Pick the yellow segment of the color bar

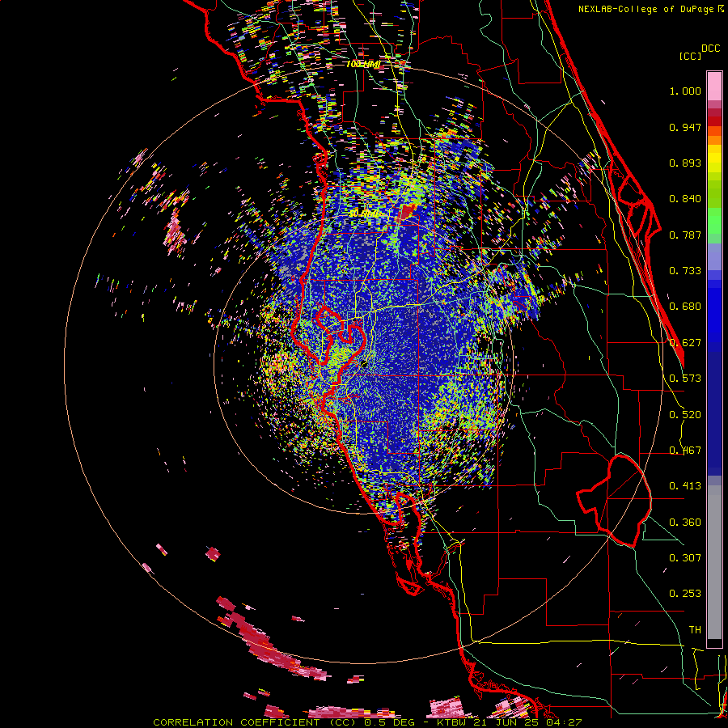click(x=714, y=159)
